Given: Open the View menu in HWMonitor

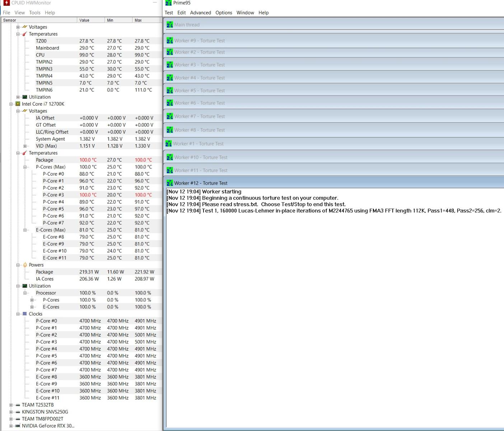Looking at the screenshot, I should (20, 13).
